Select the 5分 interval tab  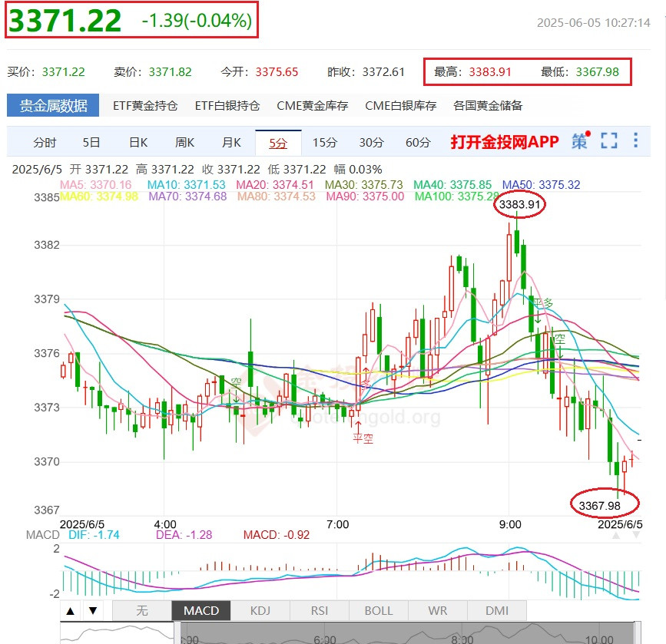[278, 143]
